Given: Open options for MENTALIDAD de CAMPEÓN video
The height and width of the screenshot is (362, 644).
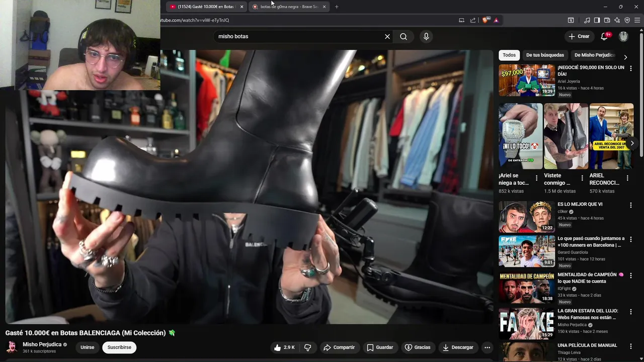Looking at the screenshot, I should (x=631, y=276).
